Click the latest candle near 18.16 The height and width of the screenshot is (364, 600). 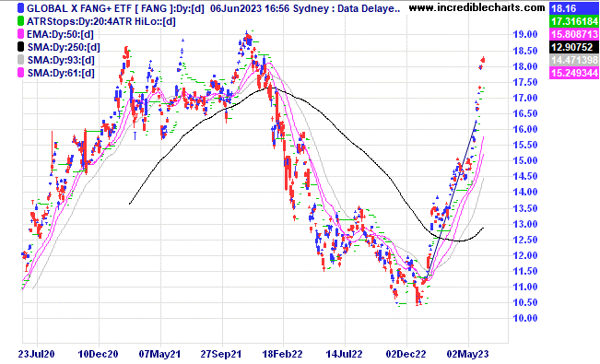tap(483, 59)
